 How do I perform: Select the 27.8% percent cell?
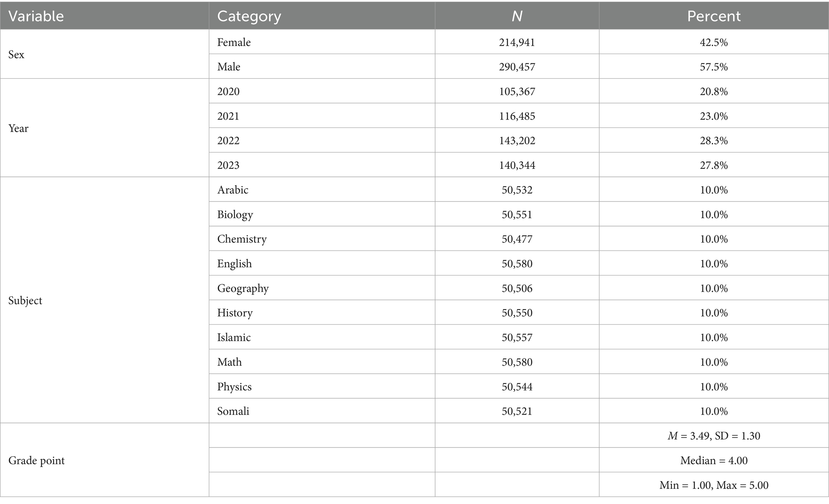pyautogui.click(x=713, y=165)
